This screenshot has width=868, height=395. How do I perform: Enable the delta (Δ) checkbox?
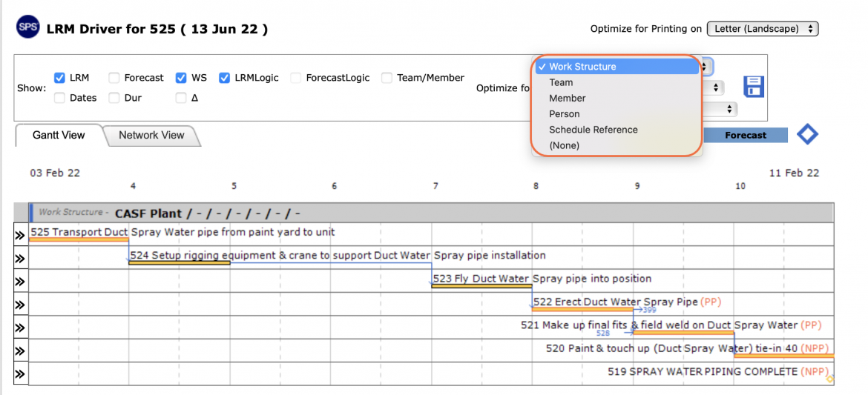(181, 98)
